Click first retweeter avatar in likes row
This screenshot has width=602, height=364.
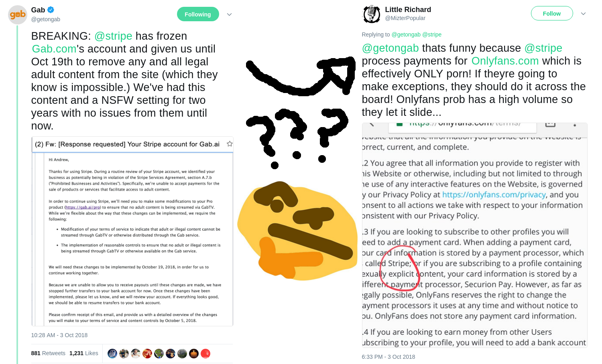click(112, 354)
